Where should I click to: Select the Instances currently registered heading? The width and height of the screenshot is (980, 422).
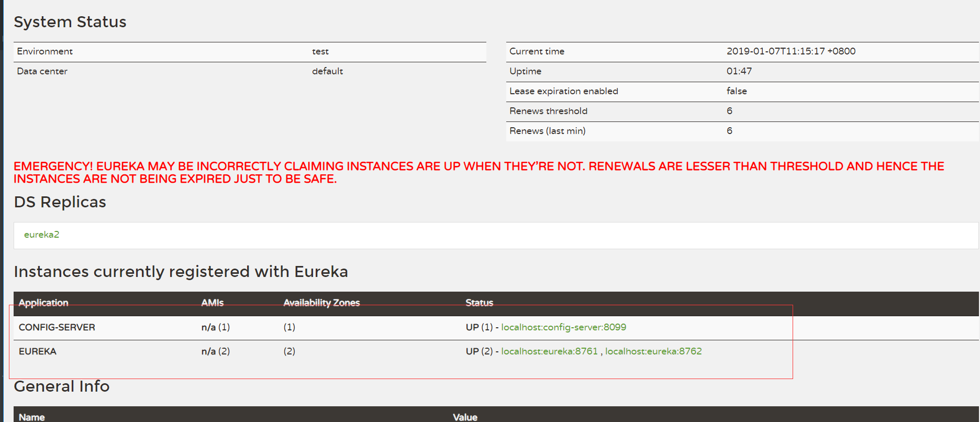pos(181,272)
